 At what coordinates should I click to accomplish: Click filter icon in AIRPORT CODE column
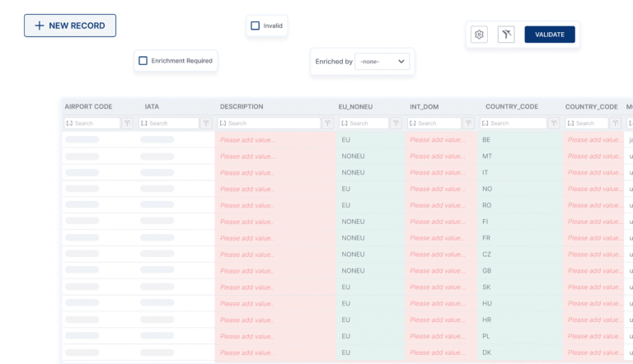(x=127, y=124)
